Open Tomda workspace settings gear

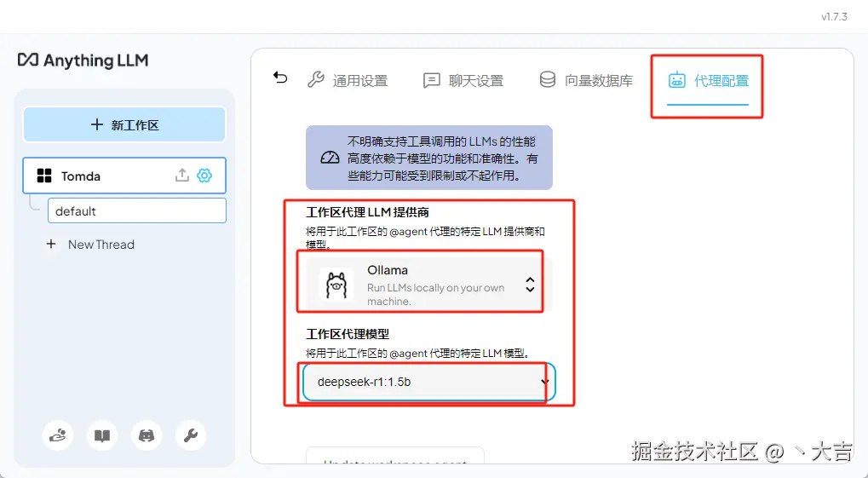[204, 176]
